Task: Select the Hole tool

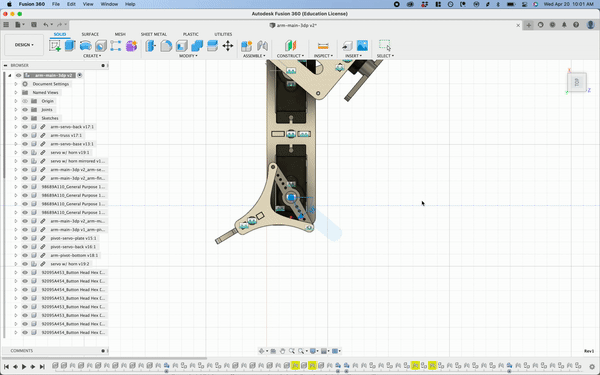Action: (x=101, y=46)
